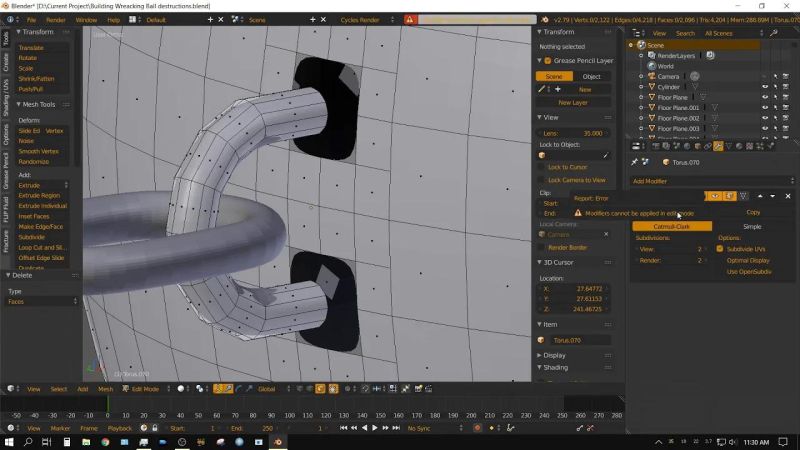Select the translate manipulator arrow icon
This screenshot has height=450, width=800.
coord(229,389)
